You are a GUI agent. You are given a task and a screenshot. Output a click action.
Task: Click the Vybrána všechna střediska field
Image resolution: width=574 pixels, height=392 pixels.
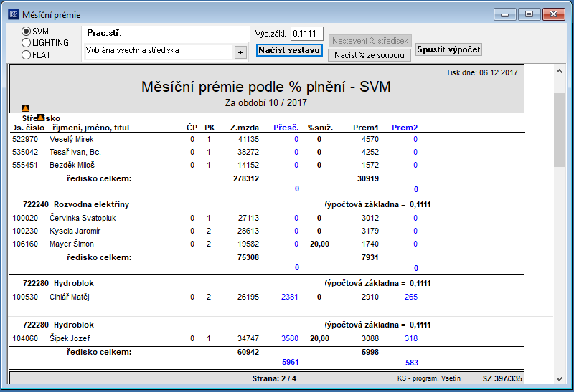(x=159, y=50)
